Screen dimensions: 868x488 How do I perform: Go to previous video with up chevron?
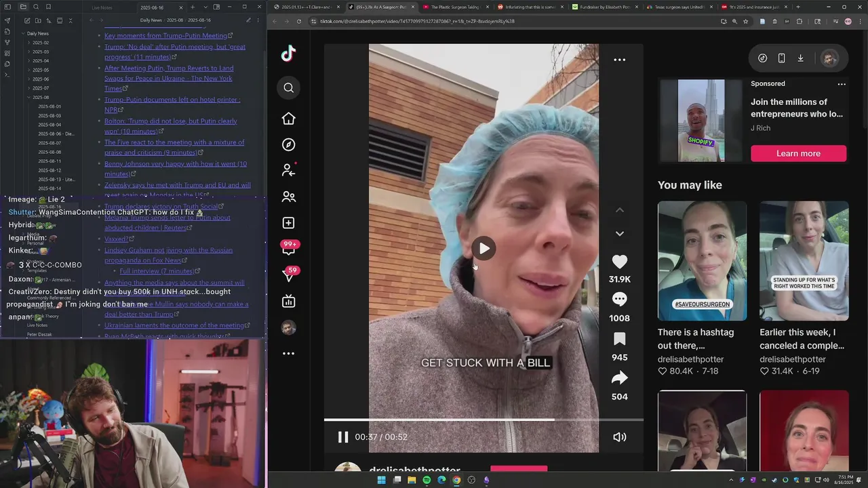point(619,210)
